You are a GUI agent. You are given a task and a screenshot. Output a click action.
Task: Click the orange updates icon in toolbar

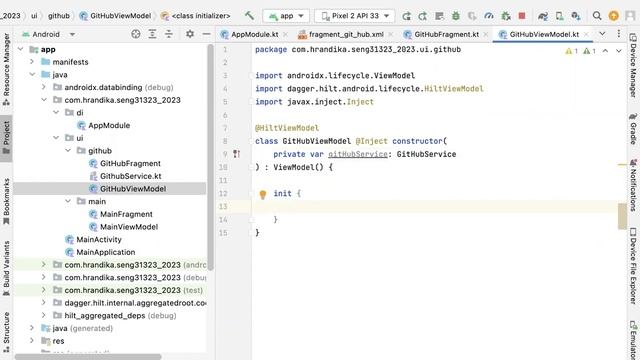(x=613, y=16)
